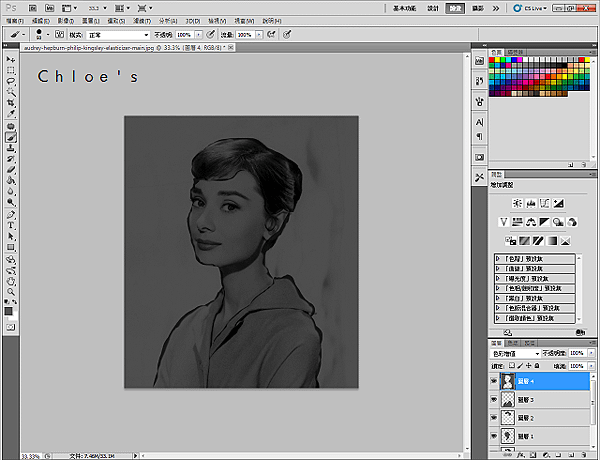
Task: Delete the selected layer with the trash icon
Action: pos(584,455)
